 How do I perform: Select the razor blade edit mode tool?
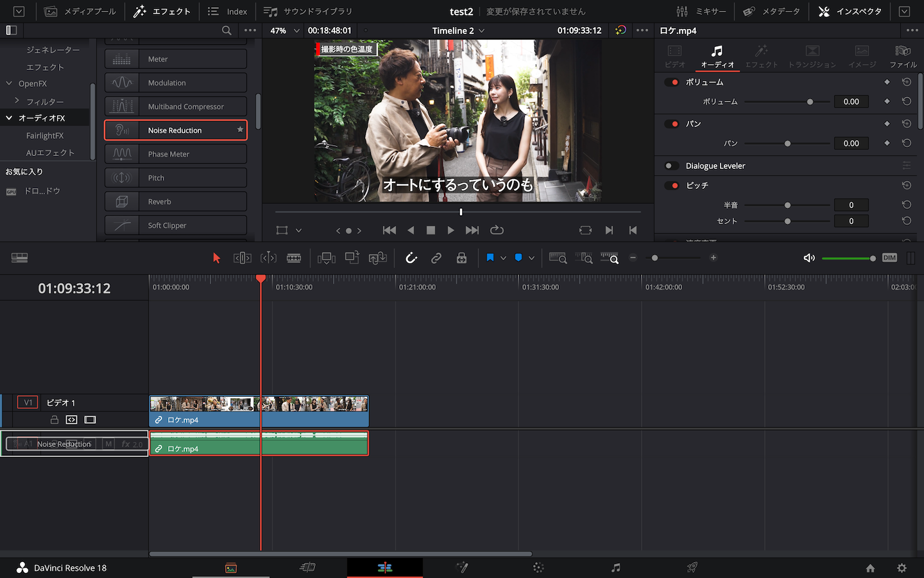pos(293,258)
